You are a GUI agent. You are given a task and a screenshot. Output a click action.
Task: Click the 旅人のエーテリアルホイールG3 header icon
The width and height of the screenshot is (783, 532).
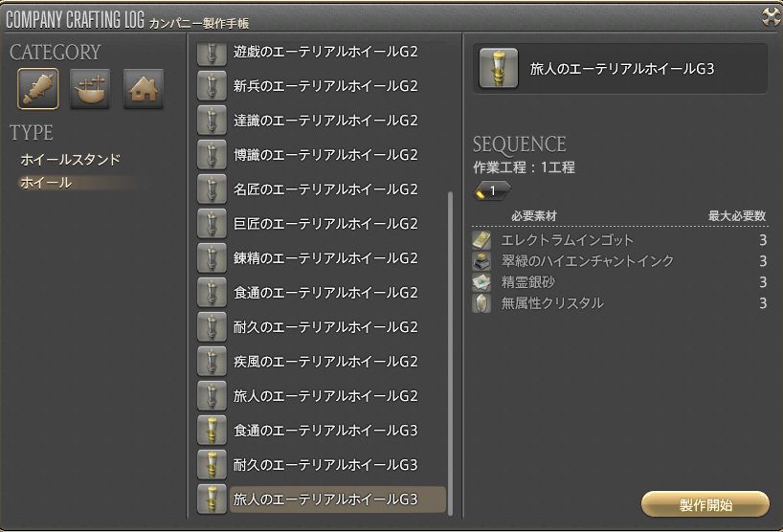click(x=498, y=68)
